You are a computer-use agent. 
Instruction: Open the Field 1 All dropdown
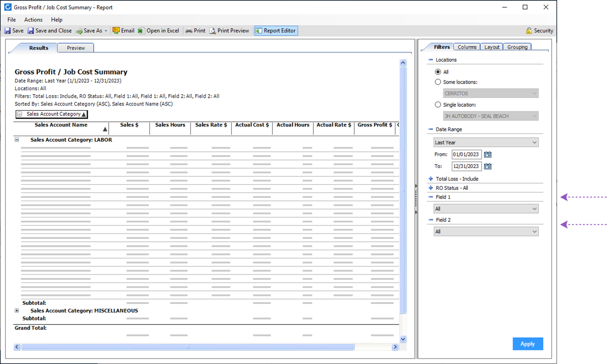486,209
